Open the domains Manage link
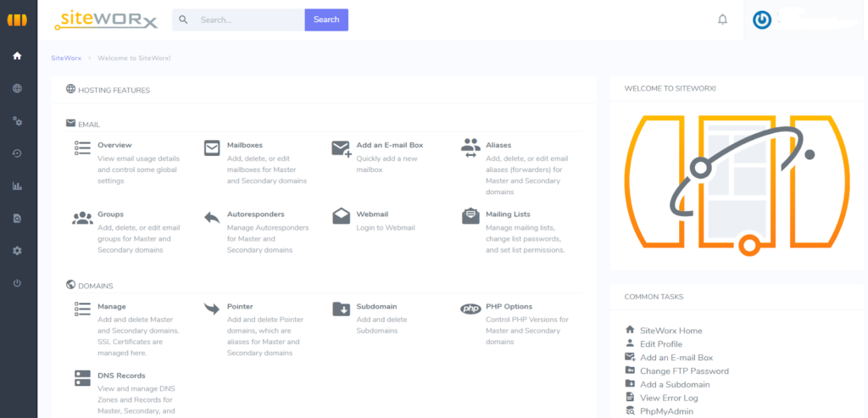 pos(112,306)
